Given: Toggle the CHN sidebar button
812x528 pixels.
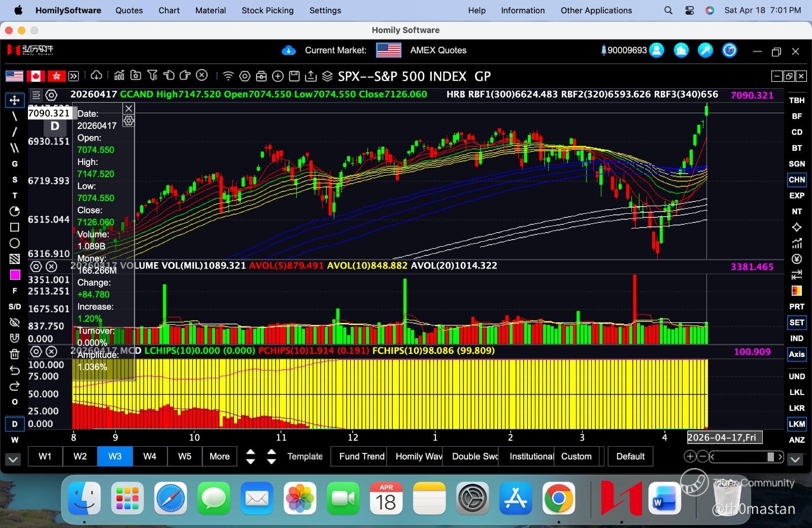Looking at the screenshot, I should 797,180.
